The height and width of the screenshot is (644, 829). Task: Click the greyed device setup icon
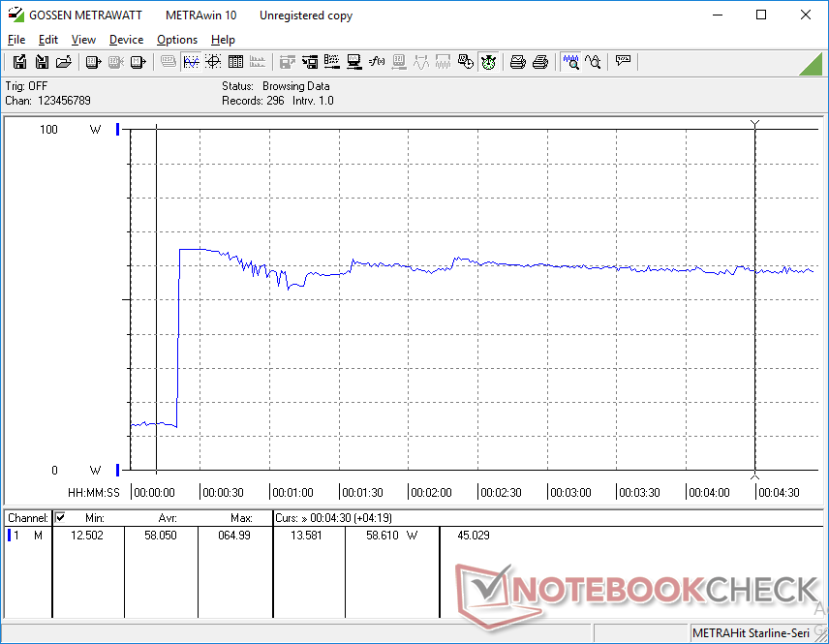[x=399, y=62]
